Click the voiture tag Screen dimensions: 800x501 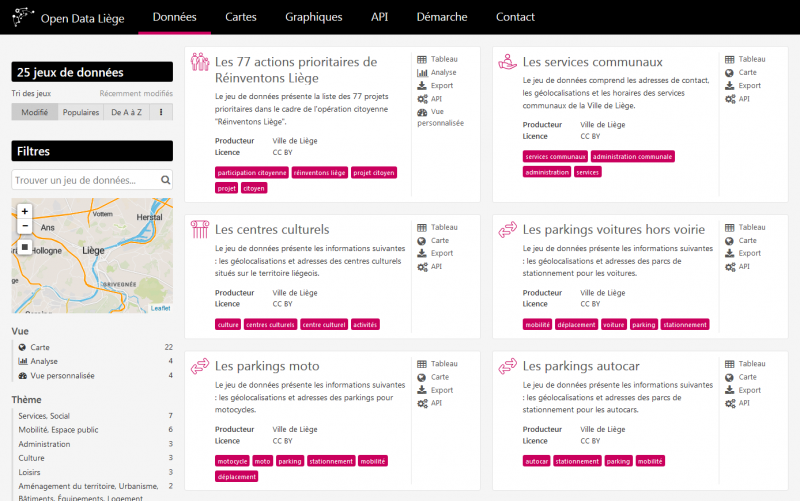click(614, 324)
